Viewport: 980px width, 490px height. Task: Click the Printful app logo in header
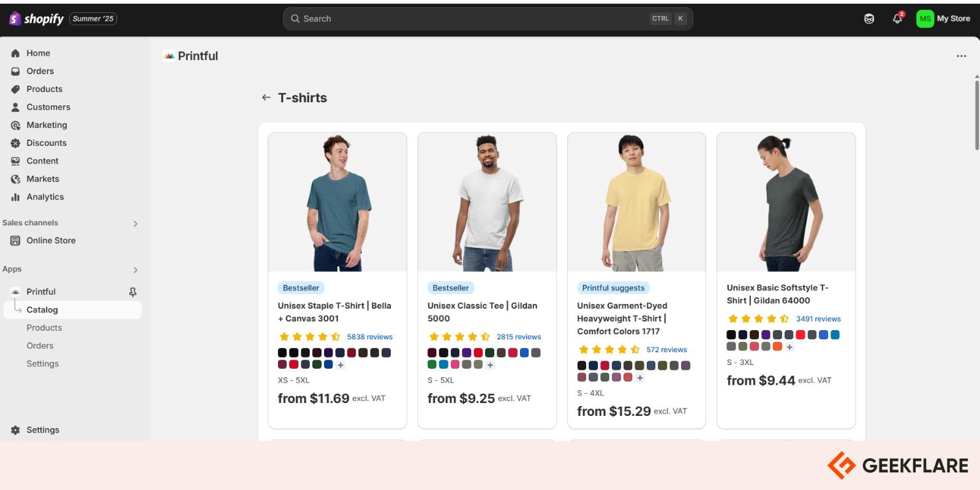(169, 56)
